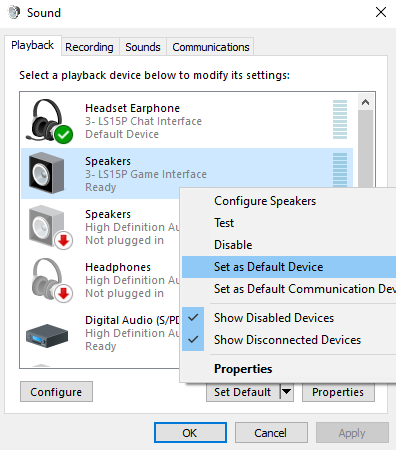Switch to the Communications tab

[211, 47]
